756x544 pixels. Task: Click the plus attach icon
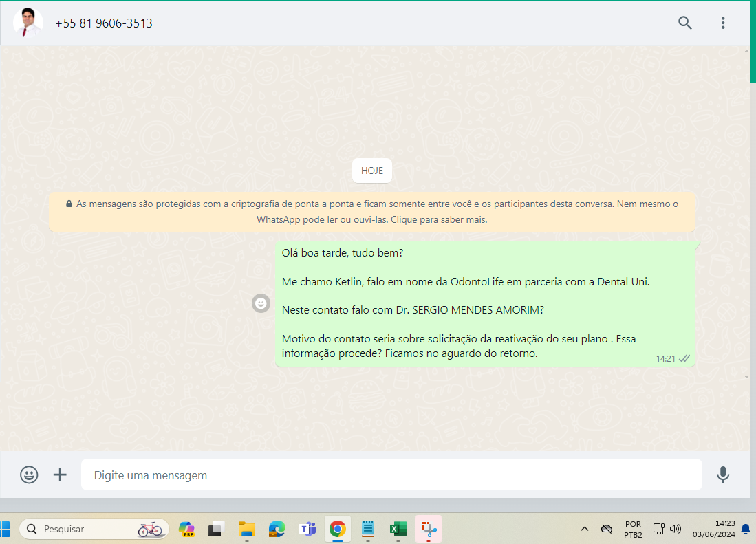[61, 475]
